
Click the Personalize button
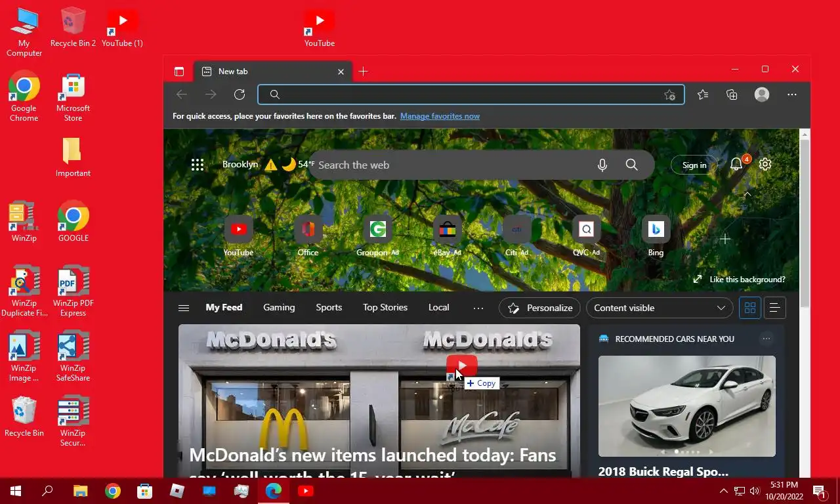[540, 308]
